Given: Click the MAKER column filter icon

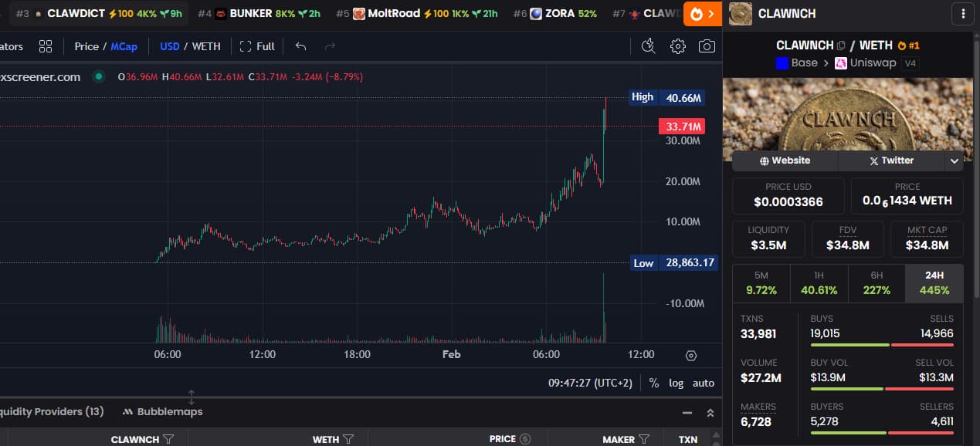Looking at the screenshot, I should pos(643,439).
